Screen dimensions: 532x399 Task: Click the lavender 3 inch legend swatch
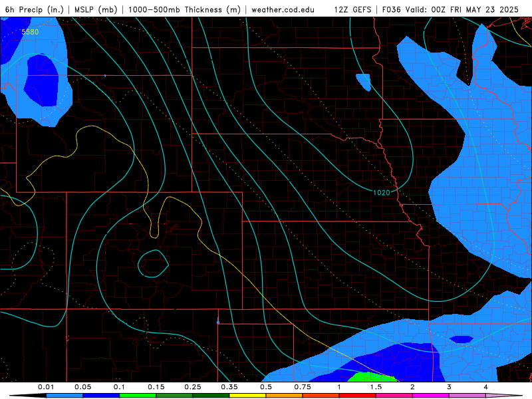pos(467,396)
